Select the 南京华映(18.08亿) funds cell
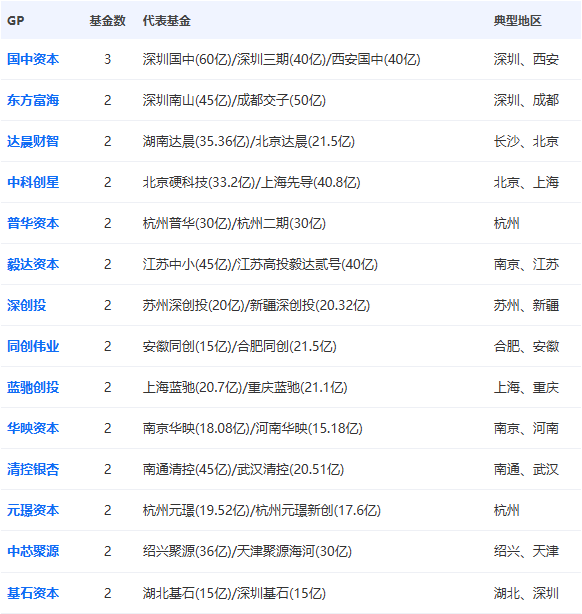Viewport: 582px width, 614px height. (253, 428)
